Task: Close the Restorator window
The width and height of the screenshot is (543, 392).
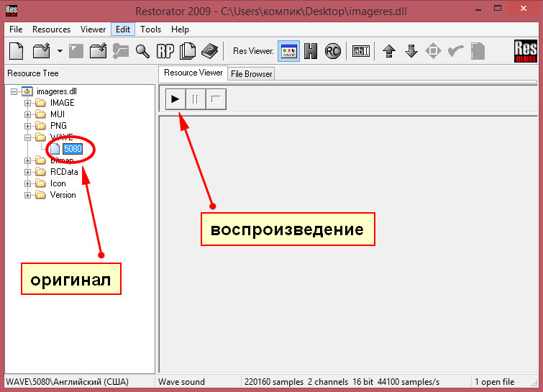Action: (524, 9)
